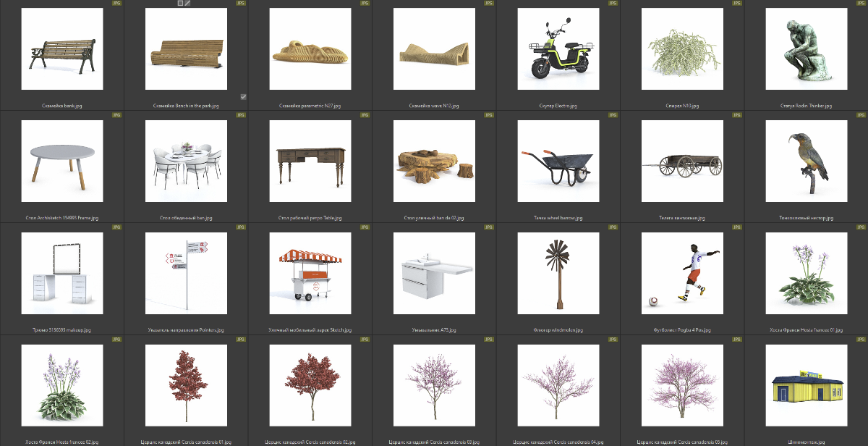This screenshot has width=868, height=446.
Task: Click the square icon above Bench in the park
Action: tap(180, 3)
